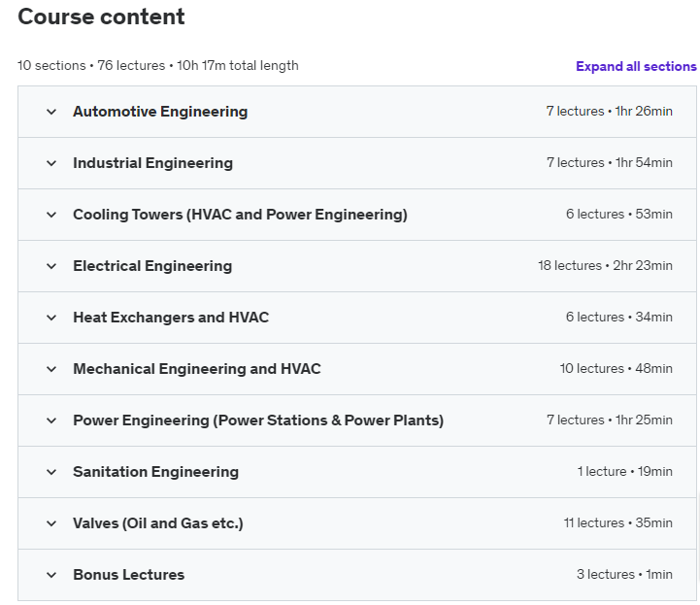This screenshot has height=605, width=700.
Task: Select Mechanical Engineering and HVAC title
Action: (x=197, y=369)
